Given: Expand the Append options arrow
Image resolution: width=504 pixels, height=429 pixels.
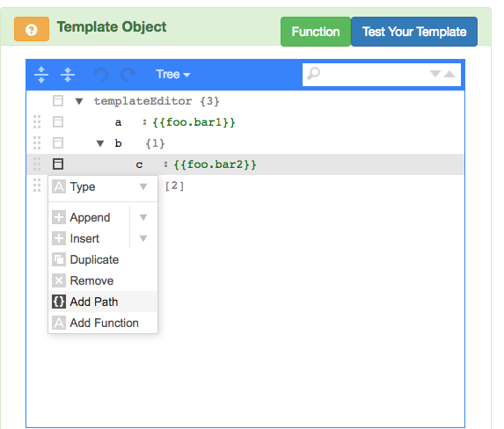Looking at the screenshot, I should tap(143, 217).
